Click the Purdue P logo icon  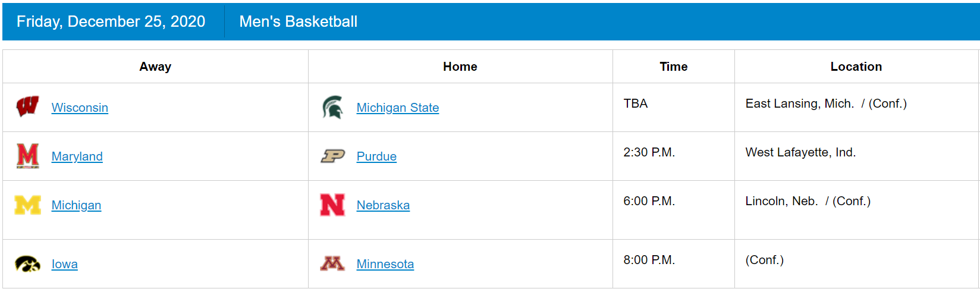(x=332, y=156)
